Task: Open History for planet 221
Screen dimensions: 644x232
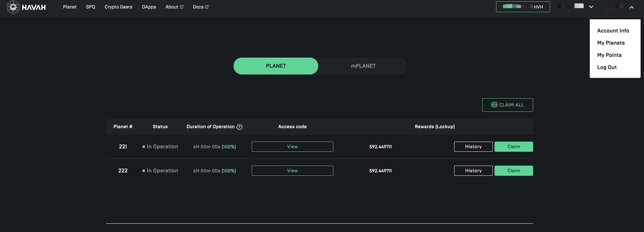Action: coord(473,147)
